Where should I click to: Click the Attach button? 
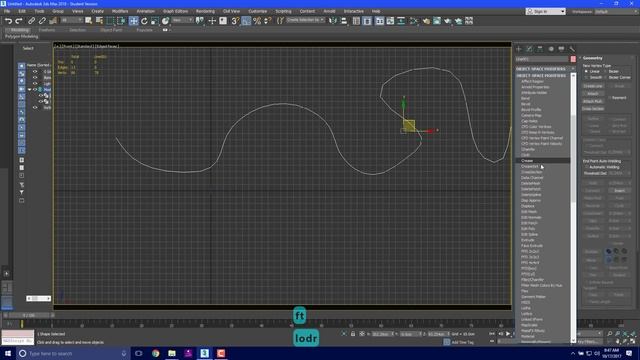[x=593, y=93]
